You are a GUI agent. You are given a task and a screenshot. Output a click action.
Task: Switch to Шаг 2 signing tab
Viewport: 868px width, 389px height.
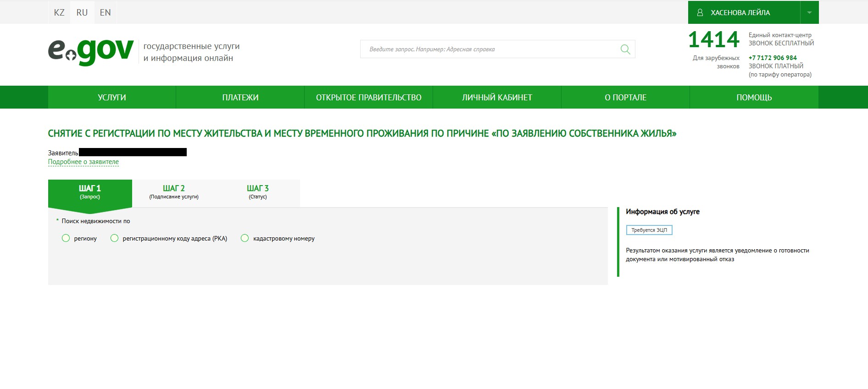174,192
